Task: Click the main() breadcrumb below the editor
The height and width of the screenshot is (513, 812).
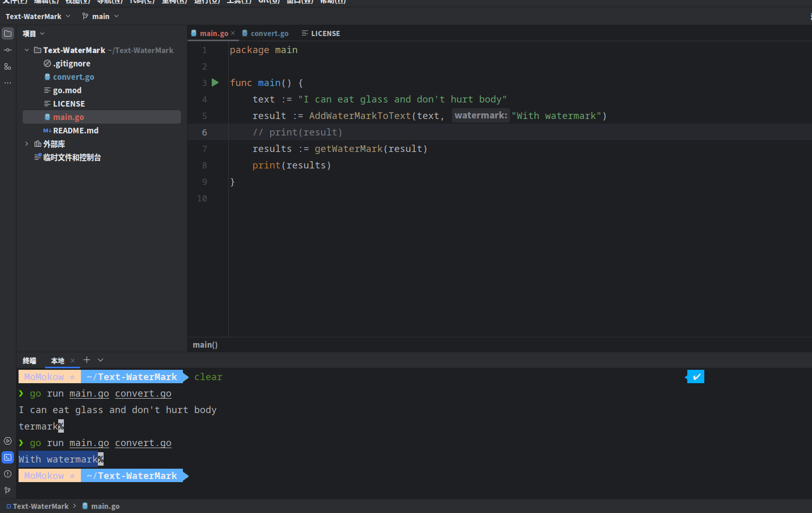Action: click(x=205, y=345)
